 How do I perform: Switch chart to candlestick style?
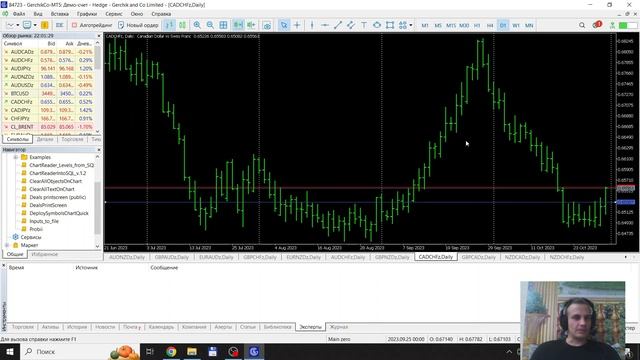pos(182,25)
